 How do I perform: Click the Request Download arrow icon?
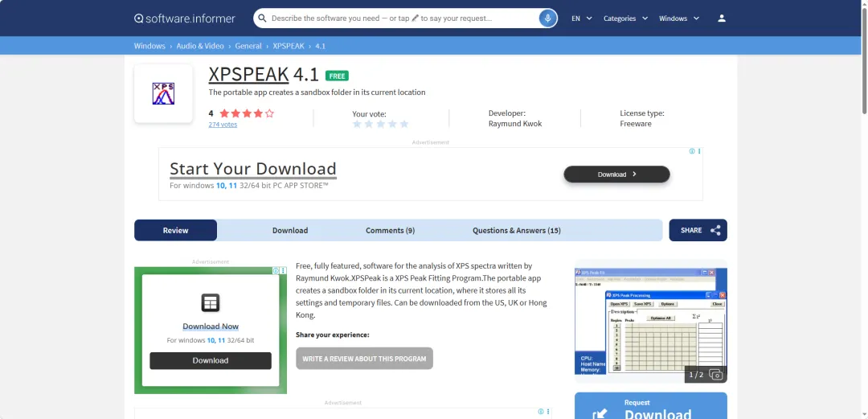click(600, 414)
